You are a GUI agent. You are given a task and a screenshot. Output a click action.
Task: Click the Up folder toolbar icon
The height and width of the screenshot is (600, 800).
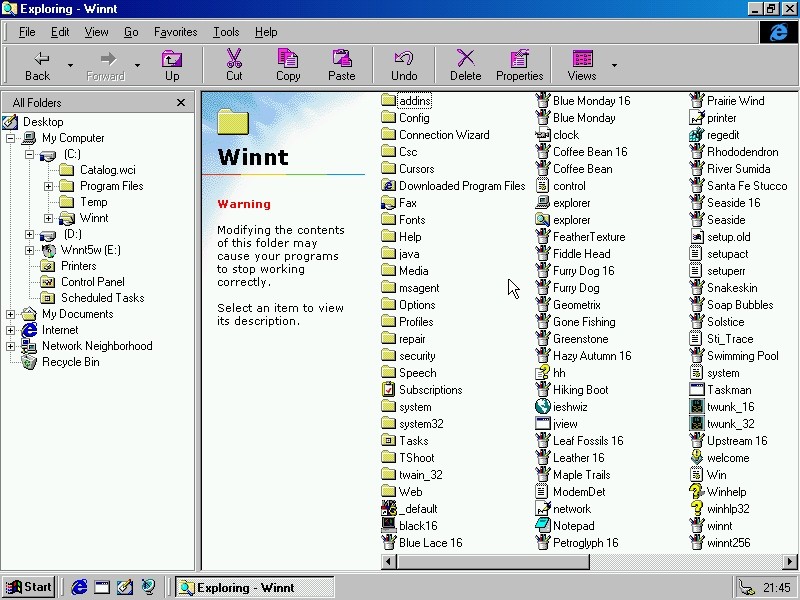[172, 63]
